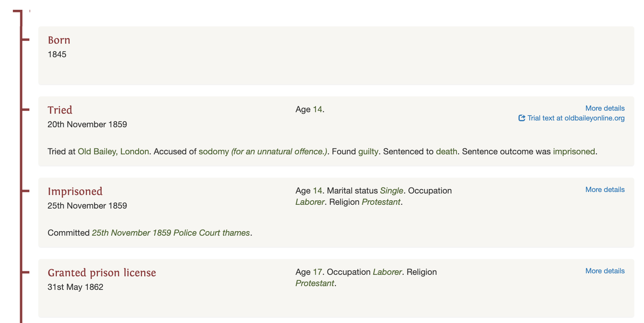This screenshot has height=323, width=644.
Task: Open More details for the Imprisoned event
Action: pos(605,190)
